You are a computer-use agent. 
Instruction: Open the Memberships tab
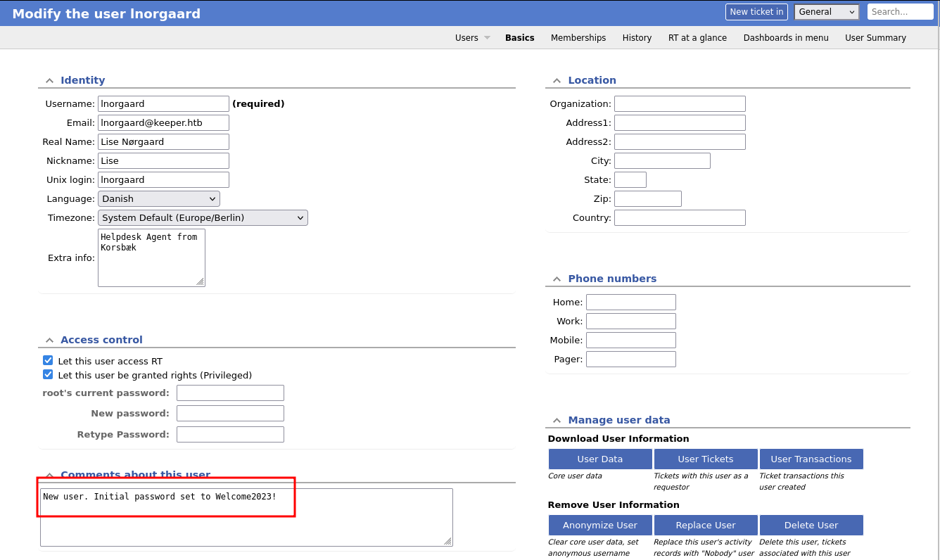578,38
